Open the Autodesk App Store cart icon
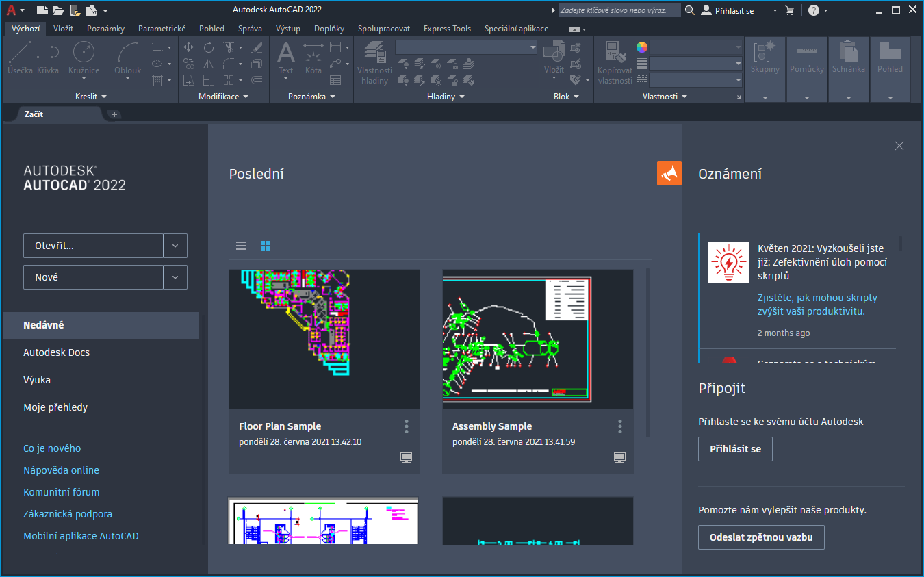This screenshot has width=924, height=577. tap(790, 10)
